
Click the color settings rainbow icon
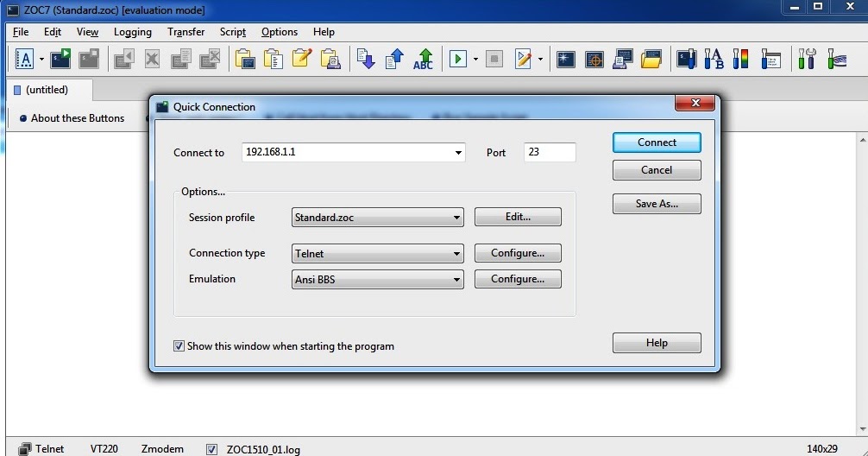(x=740, y=59)
